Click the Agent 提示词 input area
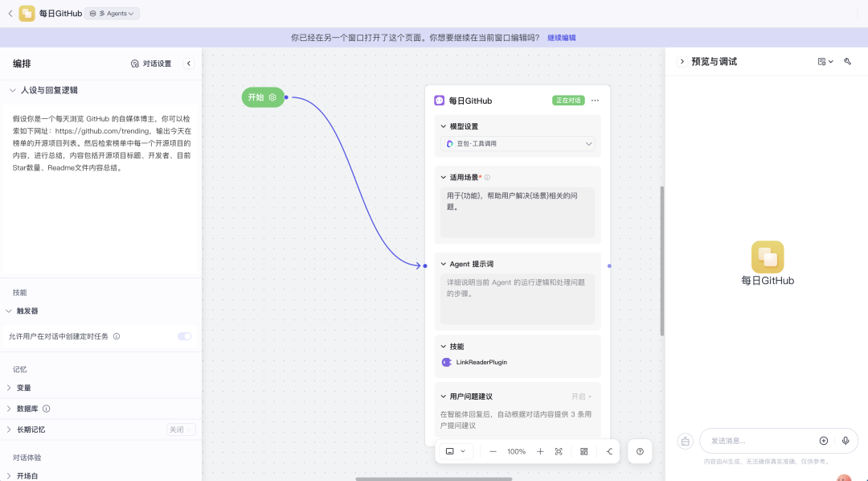 518,299
